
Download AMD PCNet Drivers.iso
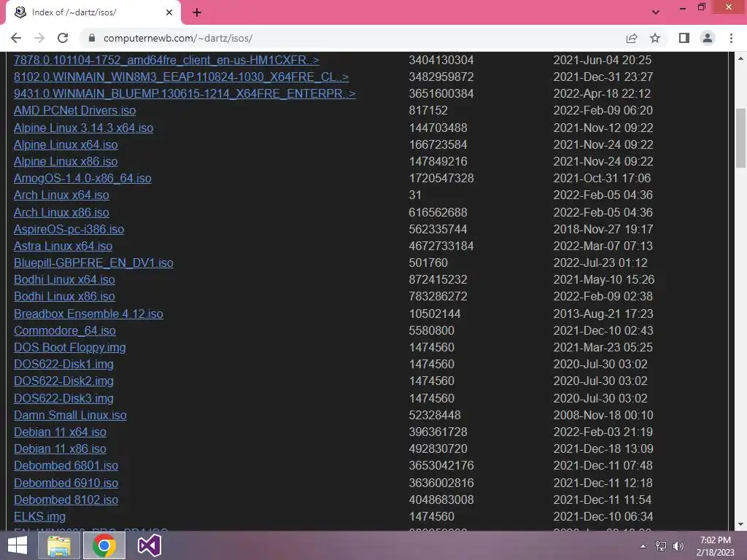(75, 111)
